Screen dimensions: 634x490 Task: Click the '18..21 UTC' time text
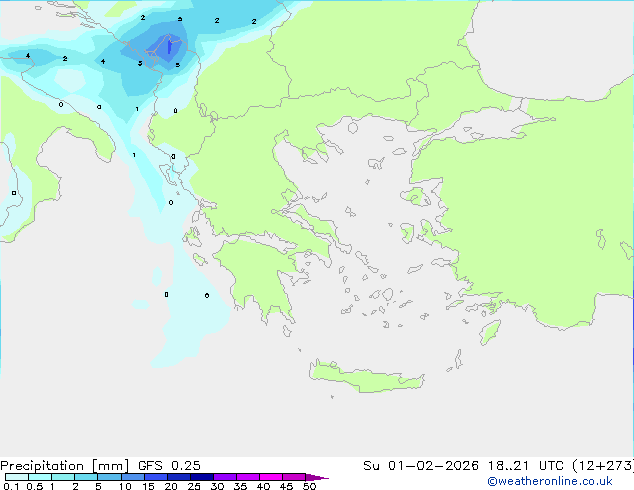(x=525, y=466)
